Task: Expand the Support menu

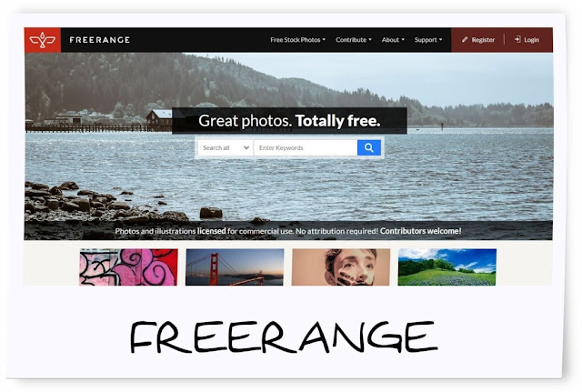Action: (x=428, y=40)
